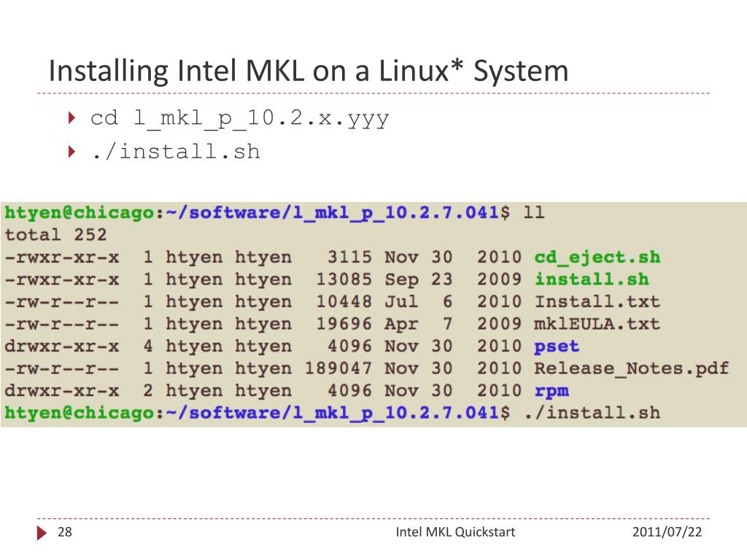Click the 'total 252' line in terminal

coord(55,235)
